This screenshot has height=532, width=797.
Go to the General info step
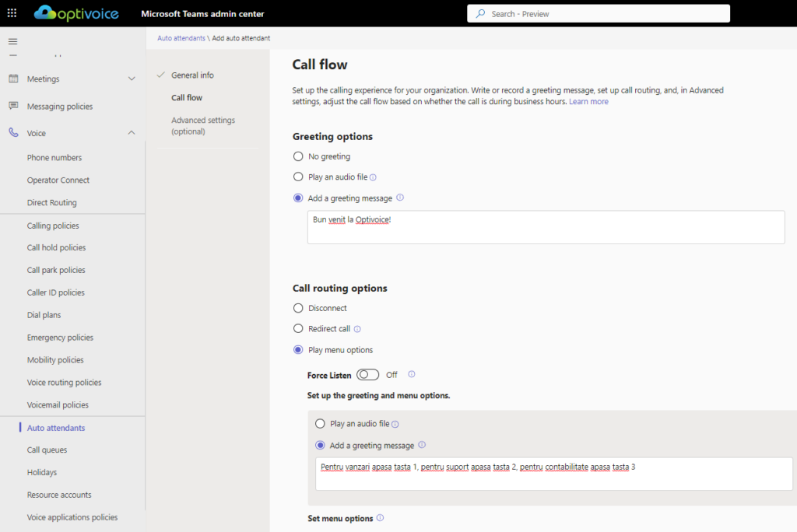pos(192,75)
